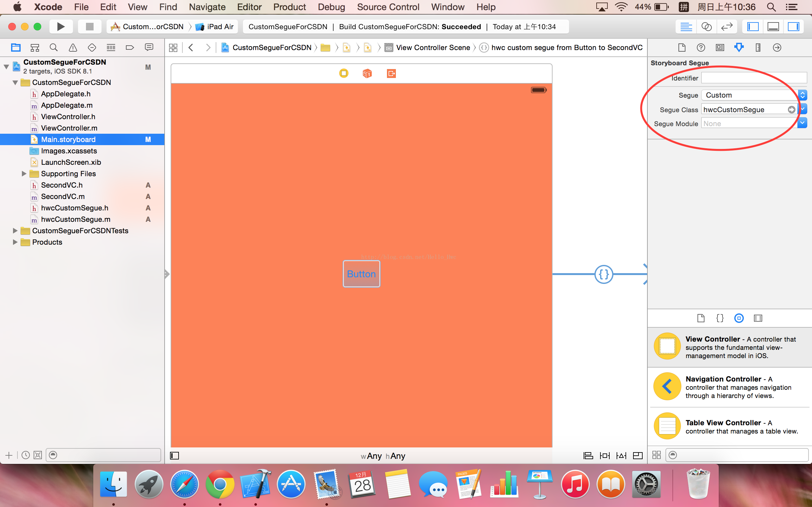Open the Attributes inspector tab
The width and height of the screenshot is (812, 507).
738,48
